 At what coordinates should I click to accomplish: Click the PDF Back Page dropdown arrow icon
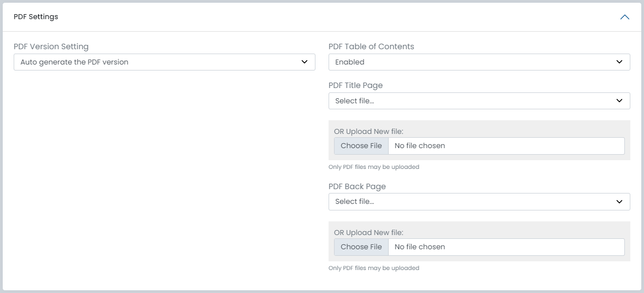(619, 202)
